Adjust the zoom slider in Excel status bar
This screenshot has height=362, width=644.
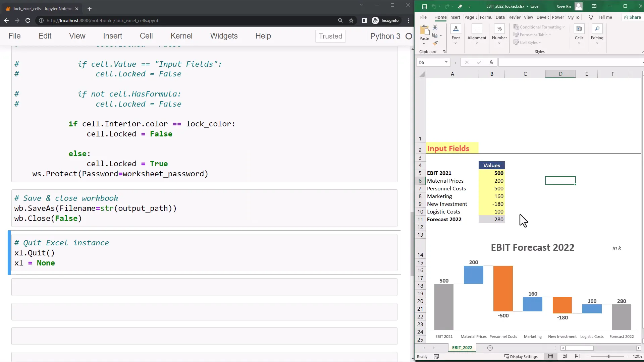[x=608, y=356]
